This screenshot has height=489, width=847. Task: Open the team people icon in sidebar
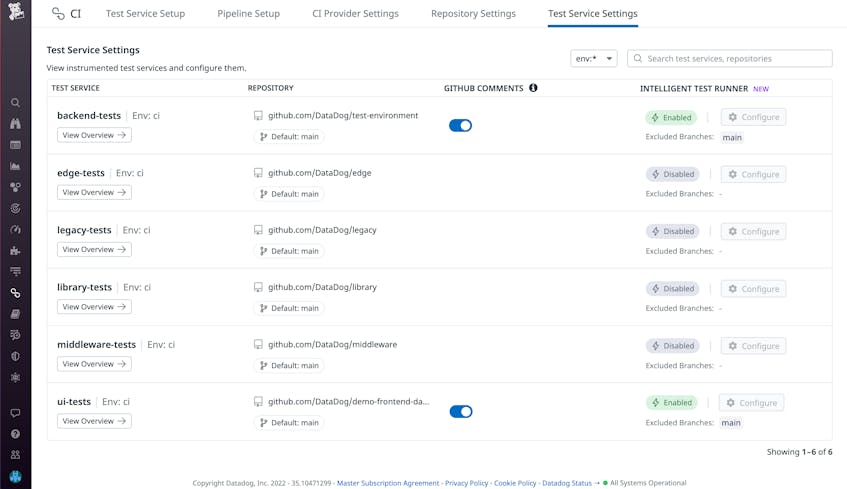[15, 455]
